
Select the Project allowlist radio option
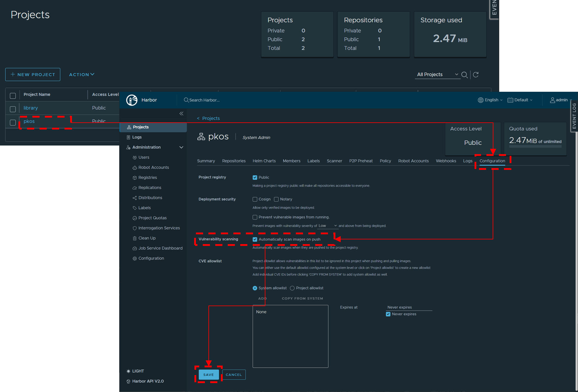click(292, 288)
